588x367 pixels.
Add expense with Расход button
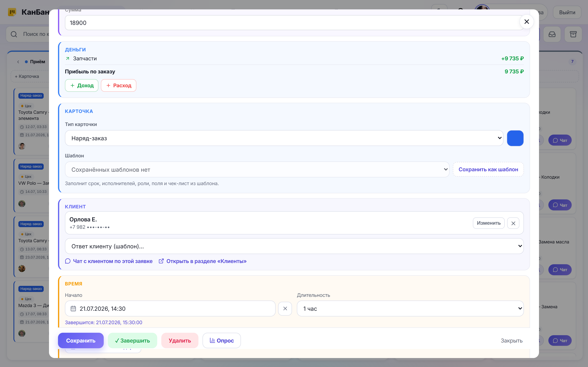(119, 85)
